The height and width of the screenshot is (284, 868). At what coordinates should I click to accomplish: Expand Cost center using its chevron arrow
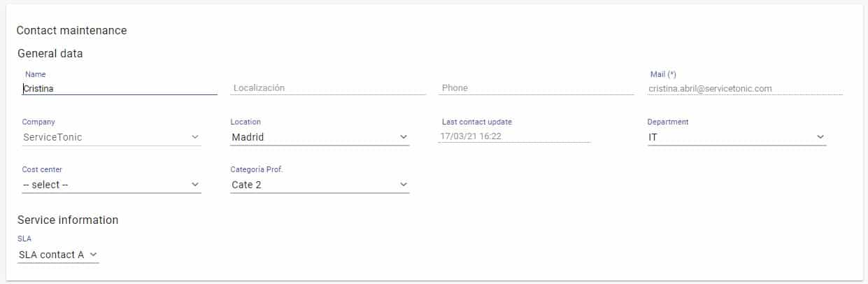pos(195,185)
